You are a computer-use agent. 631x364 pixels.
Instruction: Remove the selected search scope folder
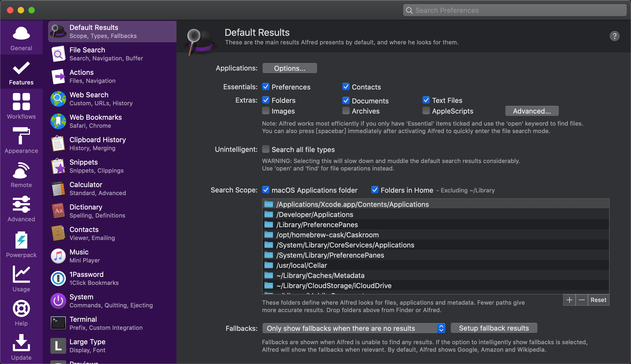pos(582,300)
